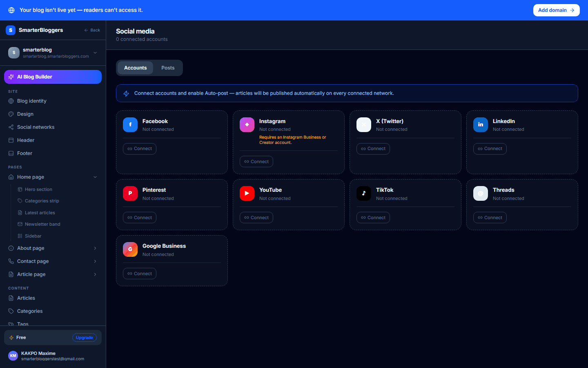
Task: Expand the About page chevron
Action: pos(95,248)
